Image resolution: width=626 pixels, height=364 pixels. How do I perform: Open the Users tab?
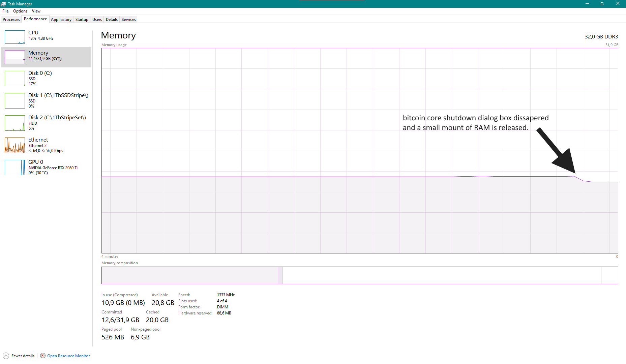(97, 20)
